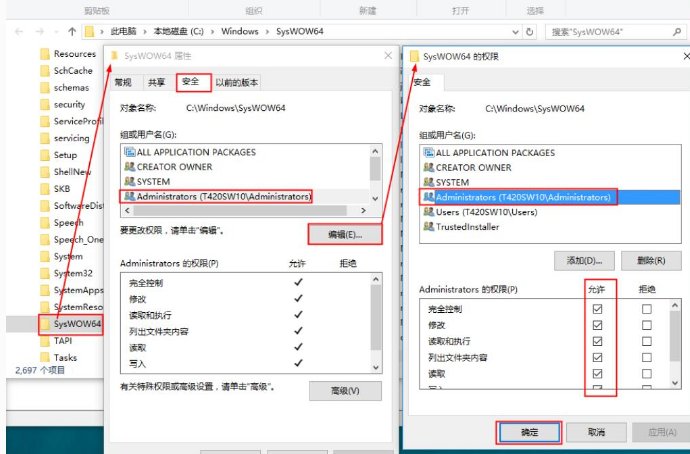Select SYSTEM group in properties dialog
Screen dimensions: 690x454
coord(147,181)
